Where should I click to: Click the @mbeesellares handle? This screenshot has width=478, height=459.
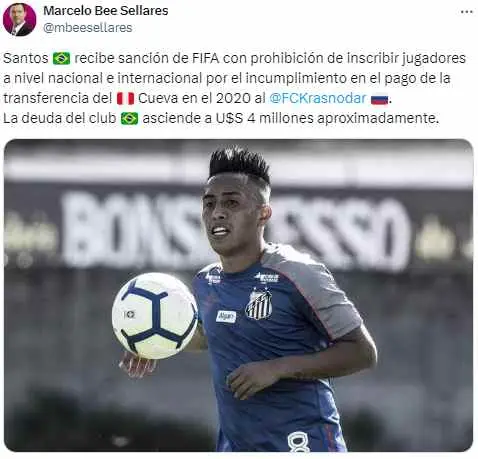[88, 27]
